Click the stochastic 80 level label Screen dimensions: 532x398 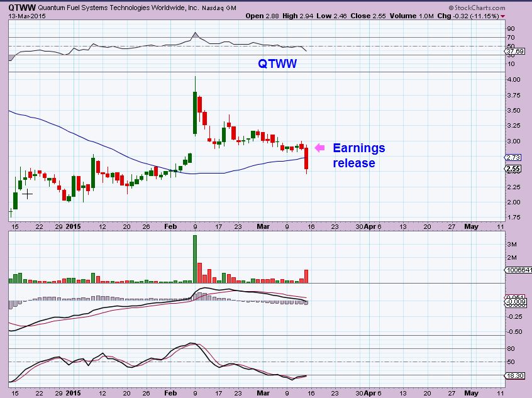coord(511,349)
